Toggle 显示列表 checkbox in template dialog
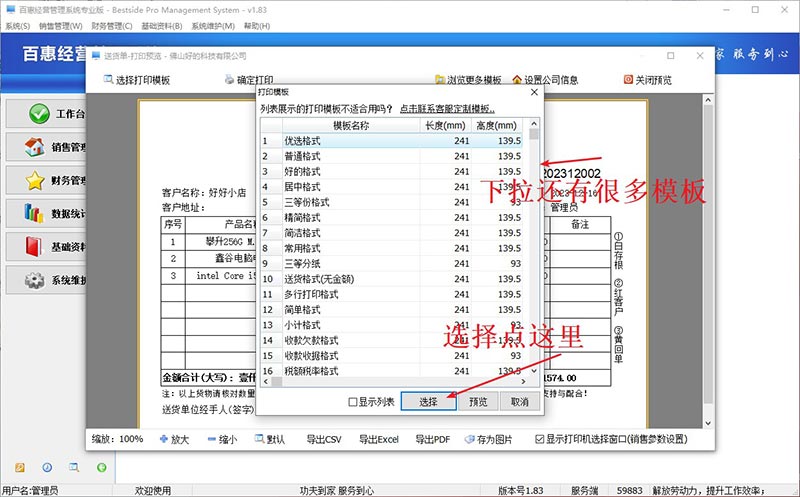Image resolution: width=800 pixels, height=497 pixels. point(353,402)
